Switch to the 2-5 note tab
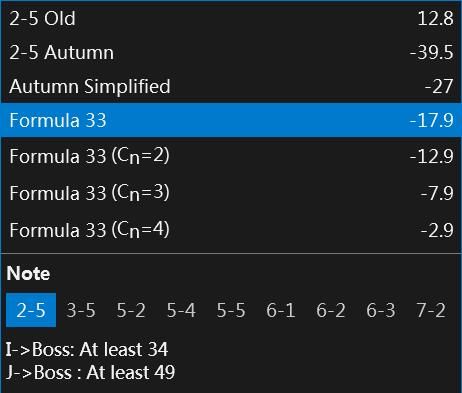Viewport: 462px width, 393px height. [x=31, y=310]
